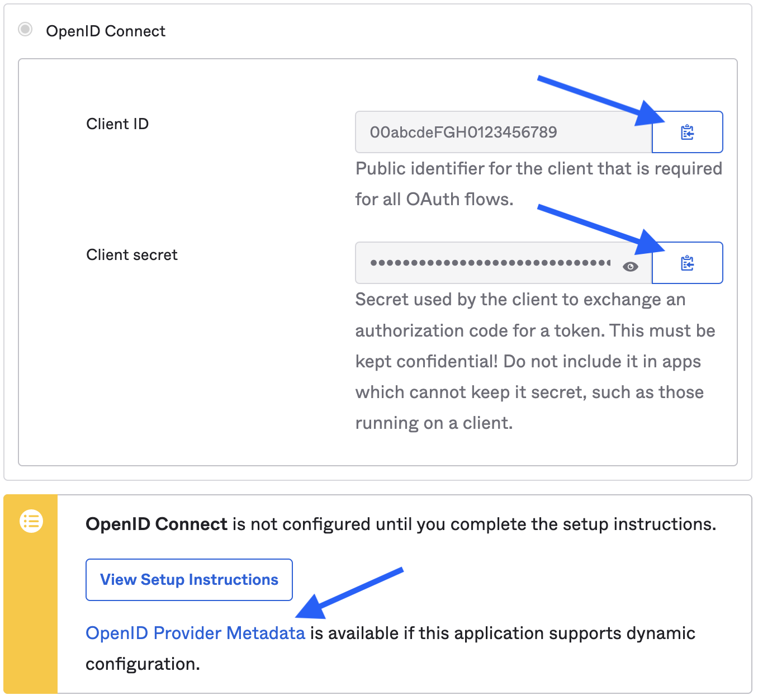The width and height of the screenshot is (758, 700).
Task: Choose OpenID Connect as the sign-on method
Action: pyautogui.click(x=25, y=29)
